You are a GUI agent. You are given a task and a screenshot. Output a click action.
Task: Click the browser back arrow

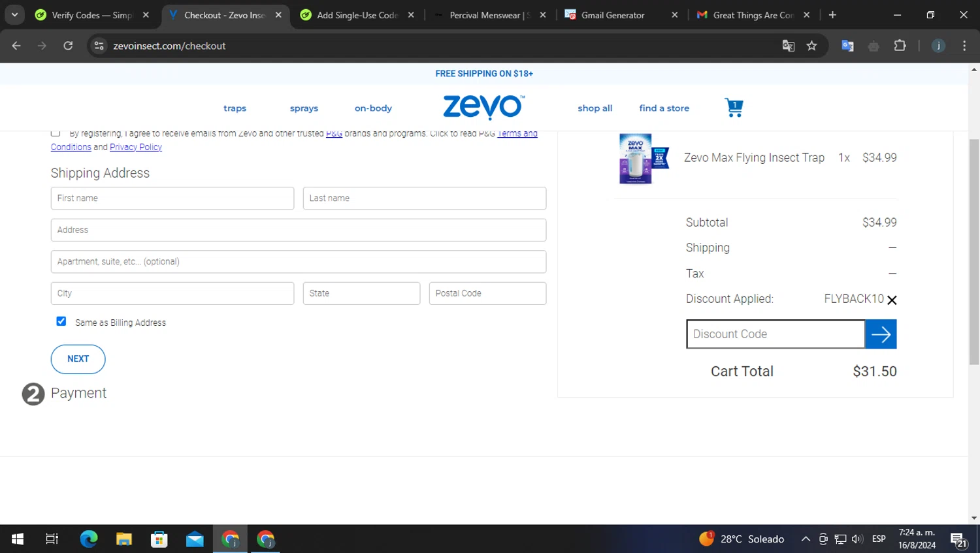tap(16, 46)
